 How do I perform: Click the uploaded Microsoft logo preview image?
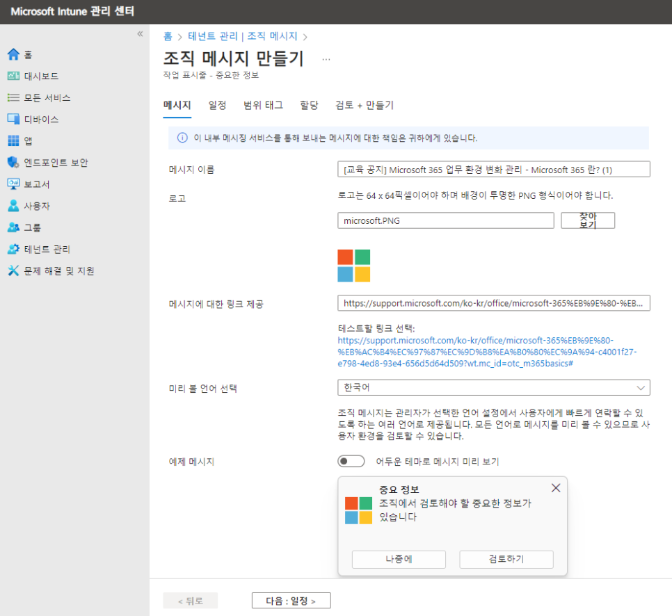pos(353,266)
